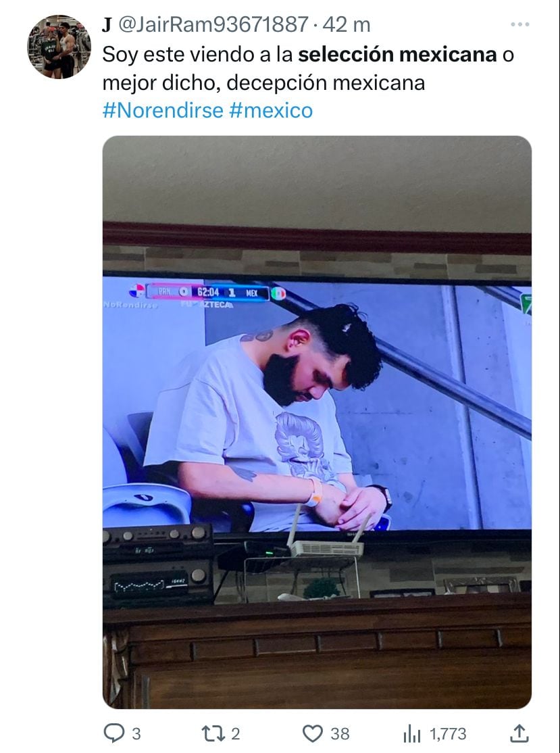Enlarge the attached TV photo
The width and height of the screenshot is (560, 753).
pos(317,422)
